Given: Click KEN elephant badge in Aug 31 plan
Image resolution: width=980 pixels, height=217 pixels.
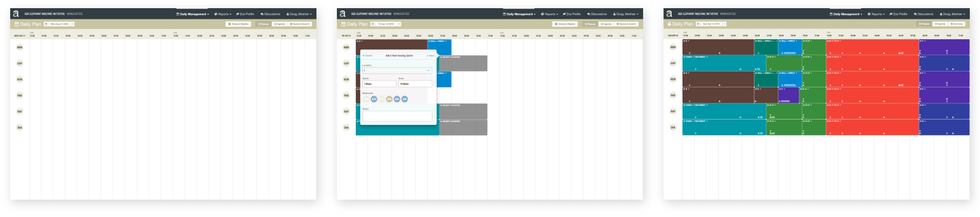Looking at the screenshot, I should coord(19,80).
